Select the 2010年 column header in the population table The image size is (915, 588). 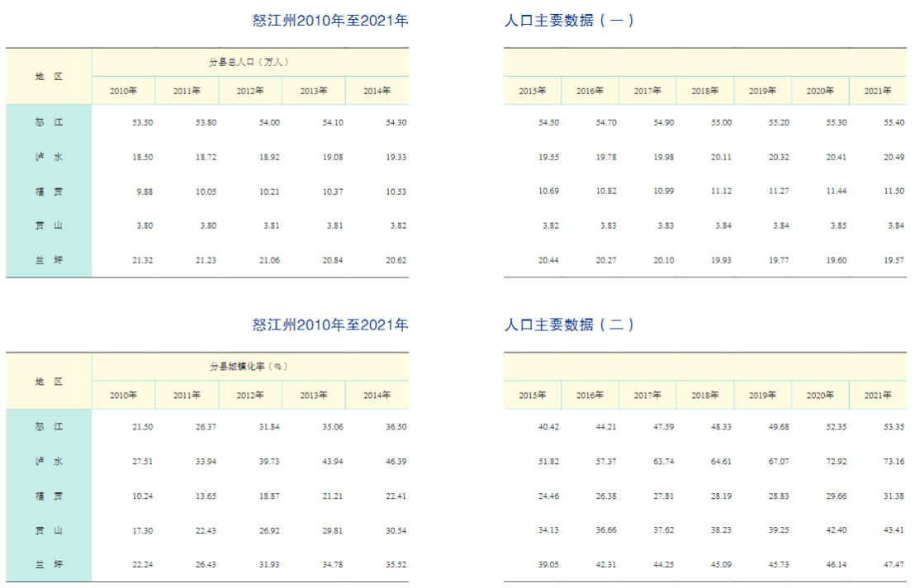click(123, 91)
